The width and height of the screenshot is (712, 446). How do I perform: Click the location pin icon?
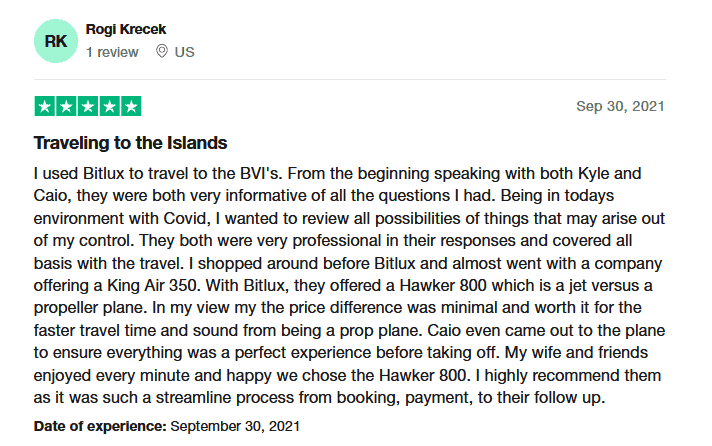coord(162,52)
